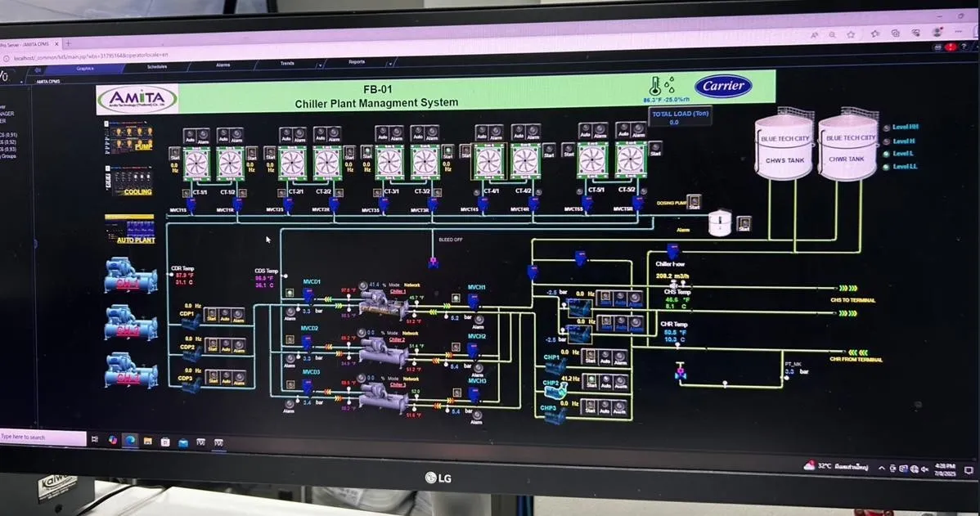This screenshot has width=980, height=516.
Task: Toggle the CDP1 Start switch
Action: point(210,314)
